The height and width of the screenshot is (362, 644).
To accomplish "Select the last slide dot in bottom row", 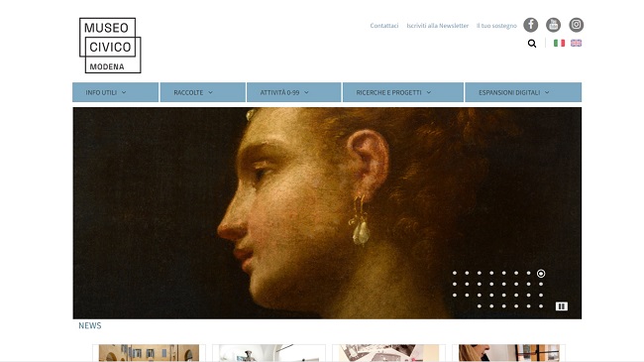I will coord(541,306).
